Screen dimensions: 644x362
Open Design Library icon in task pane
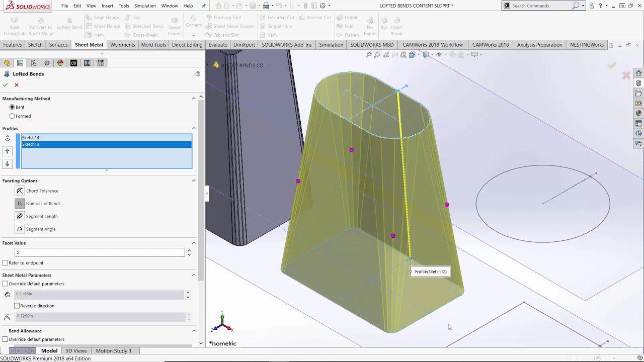pyautogui.click(x=638, y=83)
